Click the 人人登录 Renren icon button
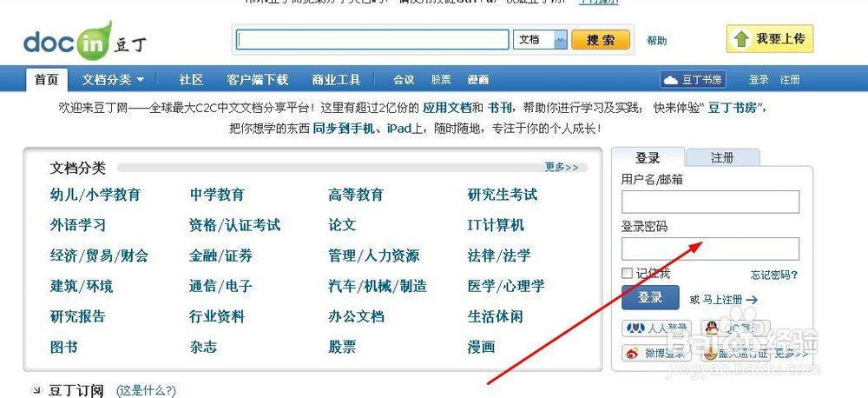Screen dimensions: 868x398 [656, 328]
